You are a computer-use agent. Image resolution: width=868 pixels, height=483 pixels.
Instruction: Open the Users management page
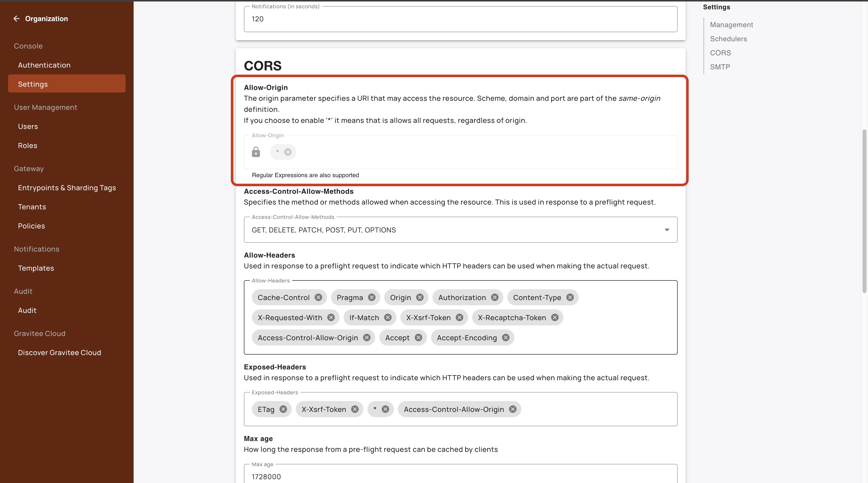[x=28, y=126]
